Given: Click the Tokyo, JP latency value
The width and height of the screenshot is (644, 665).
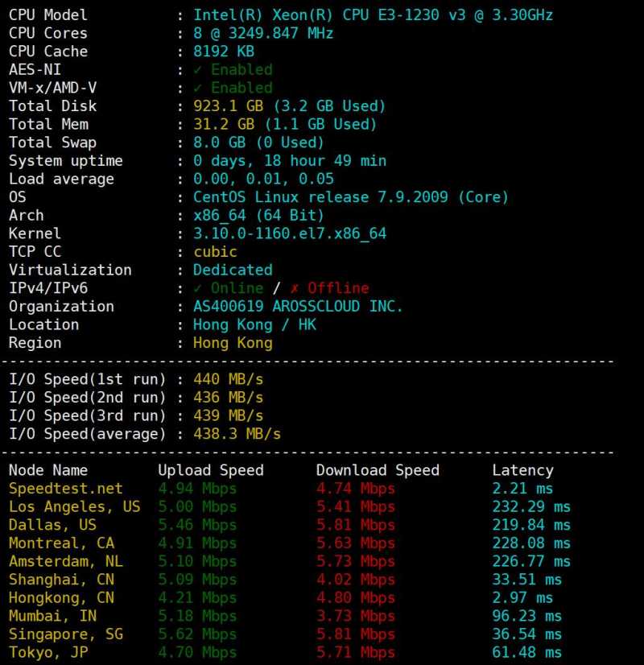Looking at the screenshot, I should (x=526, y=653).
